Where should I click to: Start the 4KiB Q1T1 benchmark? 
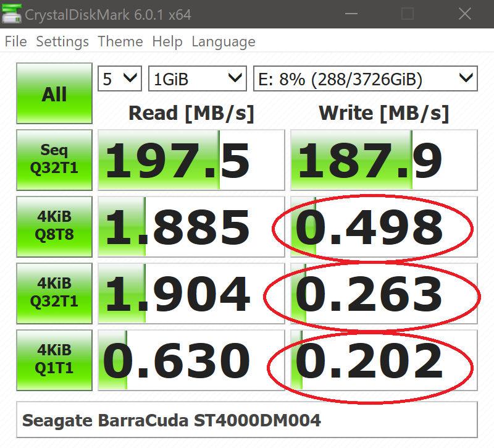point(54,360)
